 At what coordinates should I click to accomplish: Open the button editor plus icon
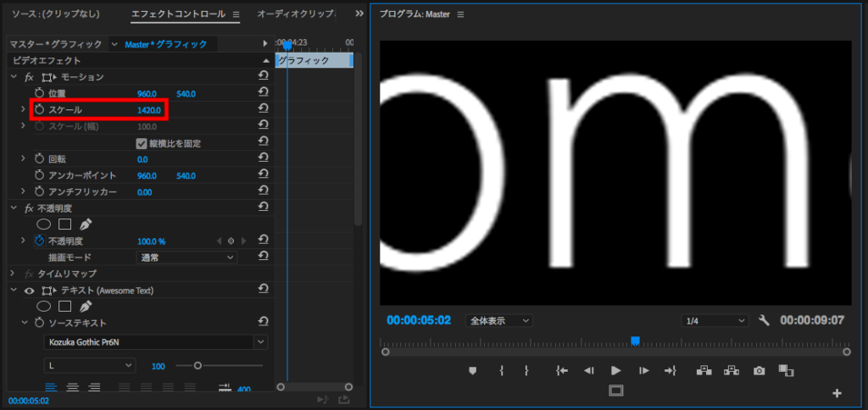click(x=837, y=393)
